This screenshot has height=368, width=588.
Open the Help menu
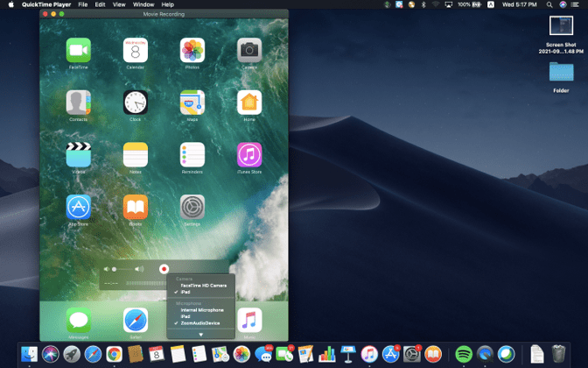click(168, 4)
